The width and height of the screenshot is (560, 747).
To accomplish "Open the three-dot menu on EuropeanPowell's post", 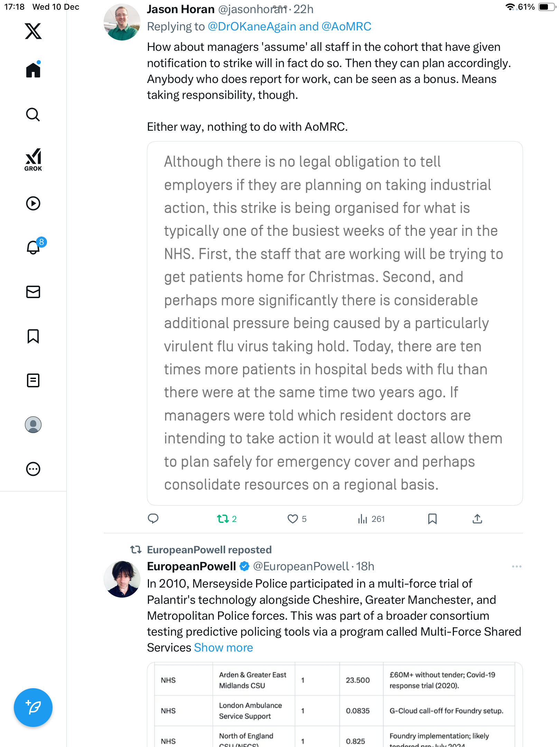I will point(516,566).
